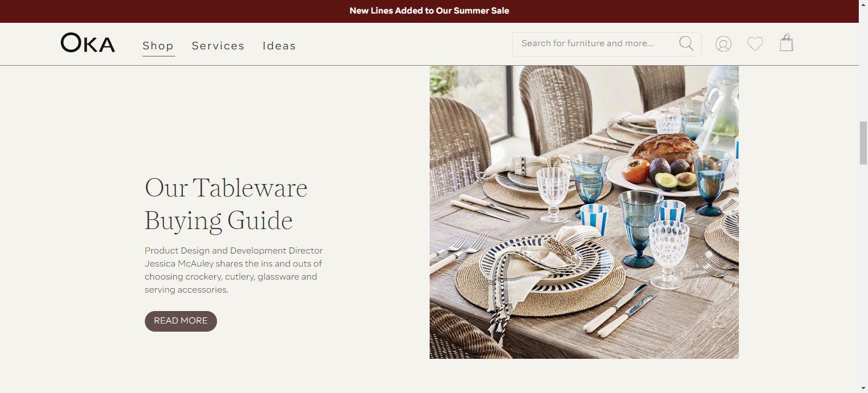The height and width of the screenshot is (393, 868).
Task: Click the Jessica McAuley description paragraph
Action: [234, 270]
